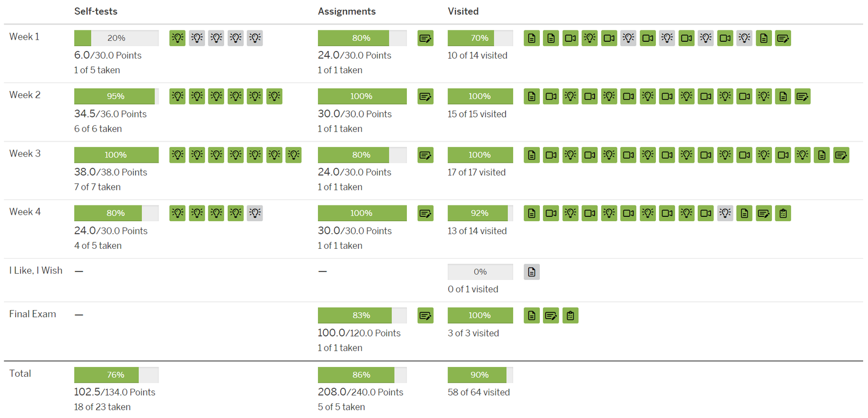Select the Week 2 row label
This screenshot has height=418, width=868.
coord(25,95)
